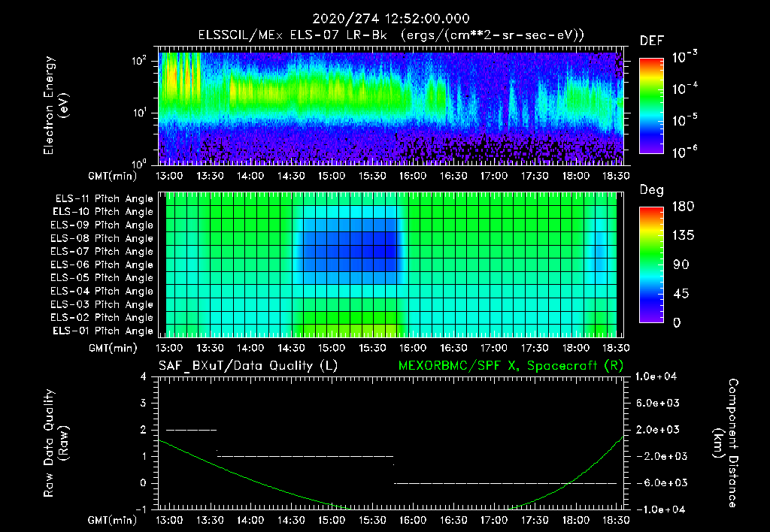
Task: Select the ELS-01 Pitch Angle row label
Action: (x=103, y=331)
